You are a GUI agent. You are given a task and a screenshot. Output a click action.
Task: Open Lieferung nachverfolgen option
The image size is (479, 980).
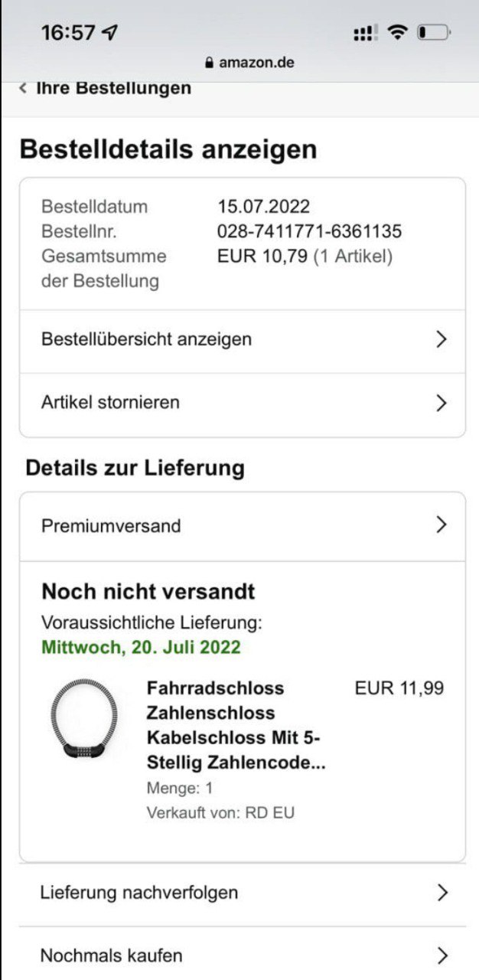139,893
